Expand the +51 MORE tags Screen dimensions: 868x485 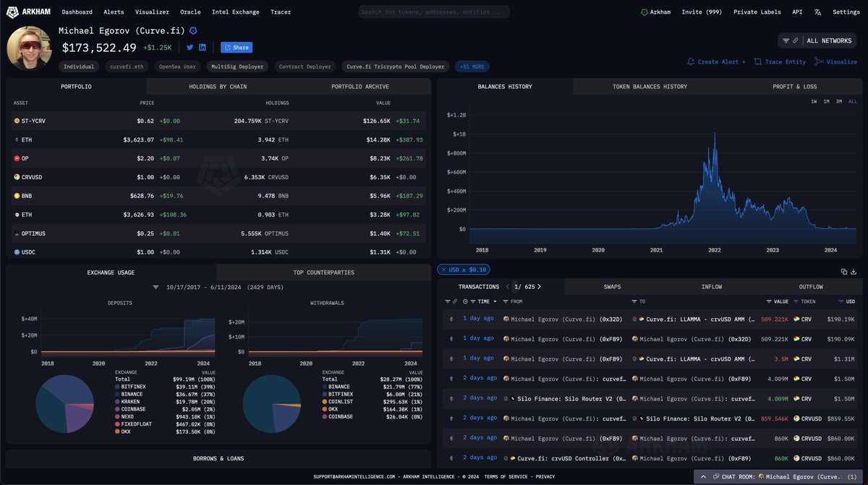click(472, 66)
